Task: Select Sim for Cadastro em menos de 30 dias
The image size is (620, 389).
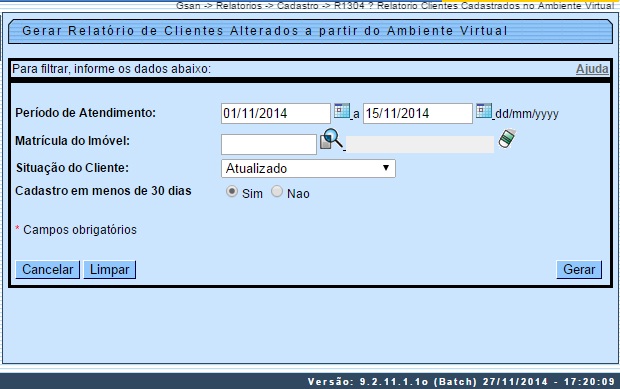Action: point(232,192)
